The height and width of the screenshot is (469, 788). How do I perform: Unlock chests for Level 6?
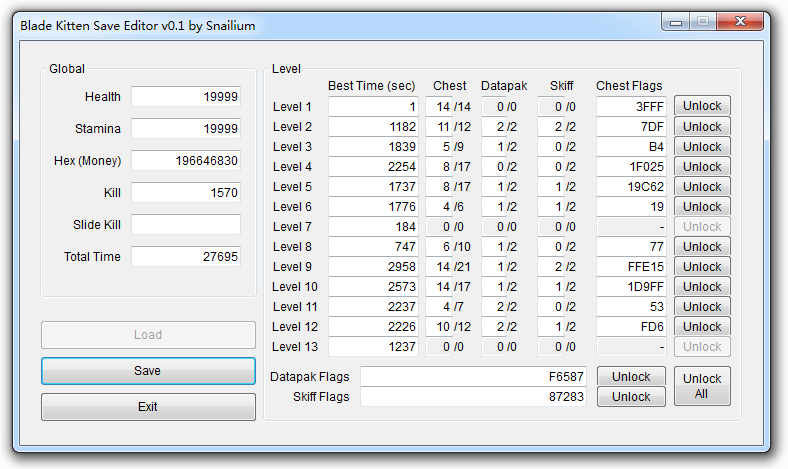coord(702,207)
